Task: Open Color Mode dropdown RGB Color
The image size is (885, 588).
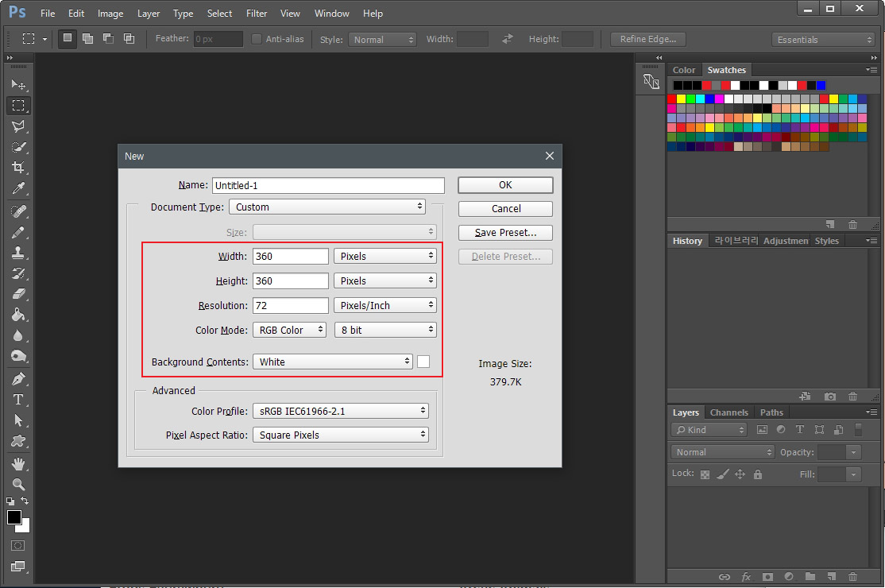Action: tap(289, 330)
